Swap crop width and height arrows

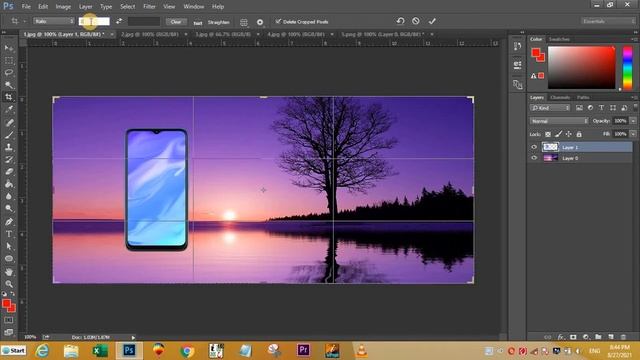(x=119, y=21)
